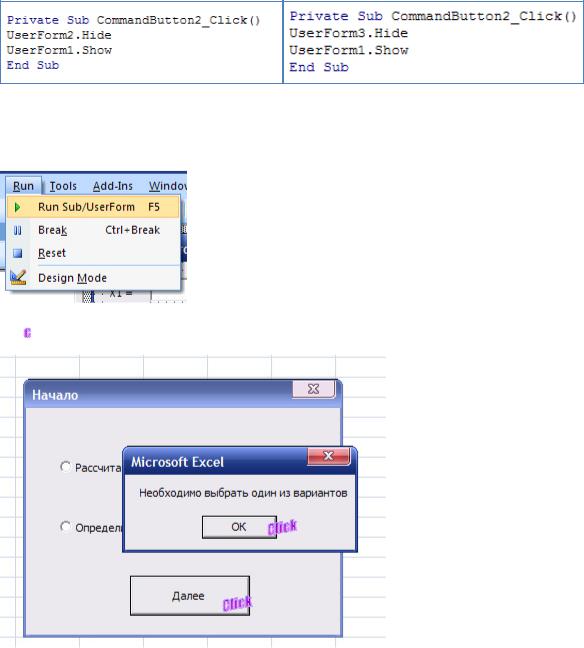Viewport: 584px width, 648px height.
Task: Click UserForm1.Show in right code box
Action: (x=349, y=50)
